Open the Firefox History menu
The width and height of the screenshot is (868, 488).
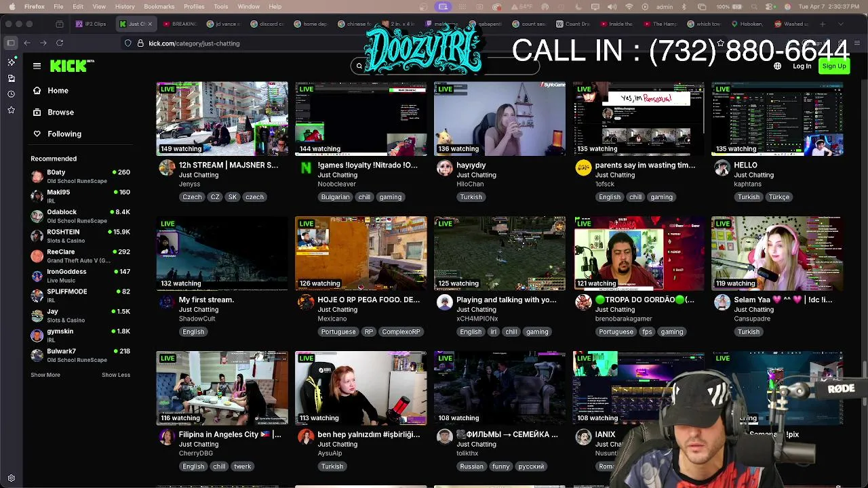point(125,7)
